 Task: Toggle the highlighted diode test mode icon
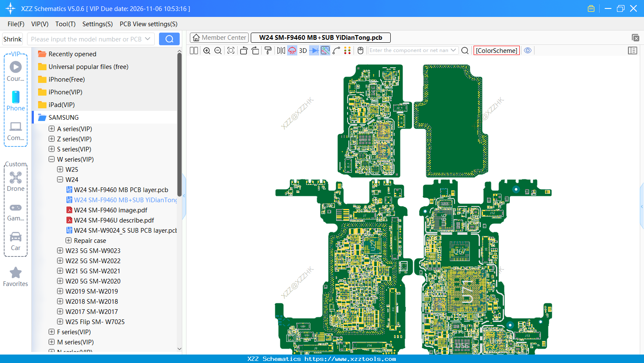292,50
